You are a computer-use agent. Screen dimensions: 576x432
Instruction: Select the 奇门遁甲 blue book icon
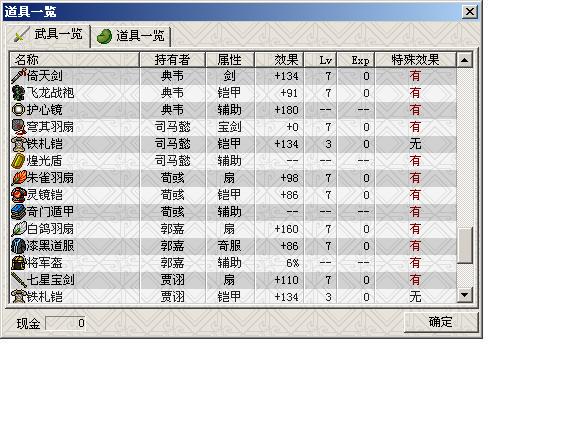click(x=18, y=212)
